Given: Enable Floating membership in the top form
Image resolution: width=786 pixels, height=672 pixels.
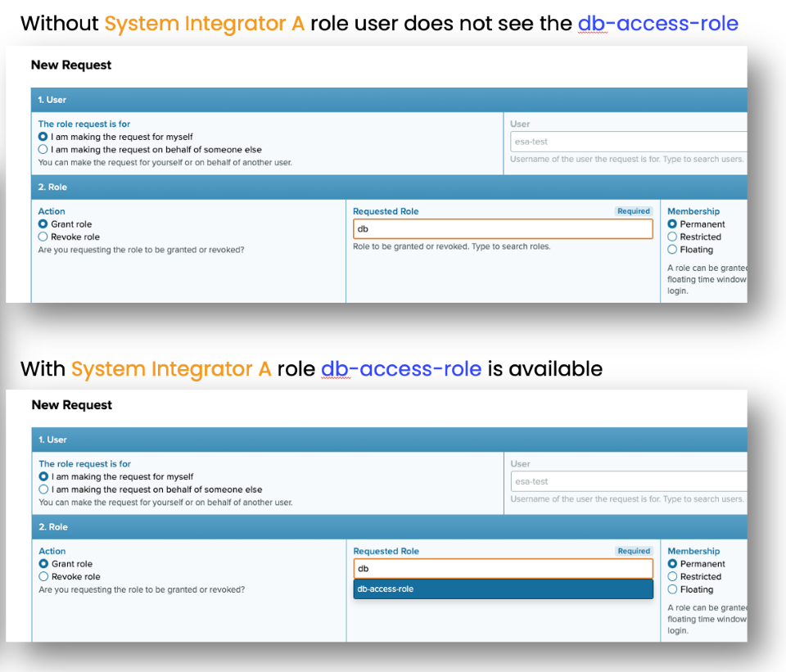Looking at the screenshot, I should click(673, 249).
